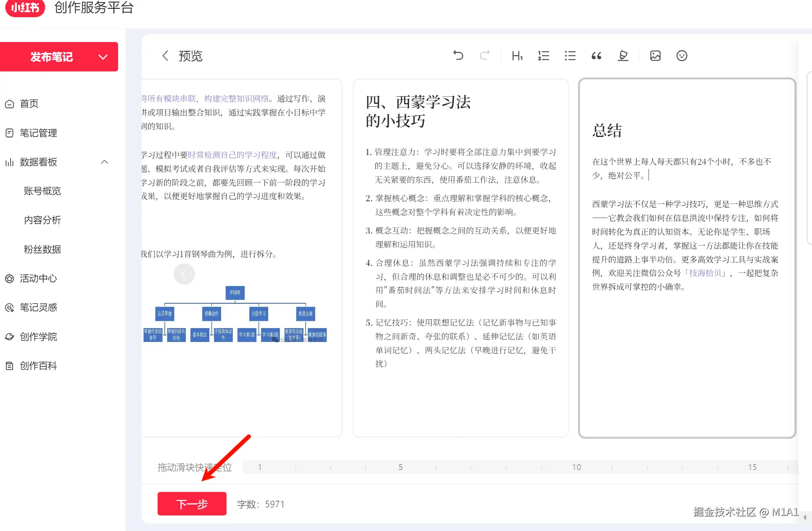The image size is (812, 531).
Task: Jump to page 10 on slider
Action: click(576, 467)
